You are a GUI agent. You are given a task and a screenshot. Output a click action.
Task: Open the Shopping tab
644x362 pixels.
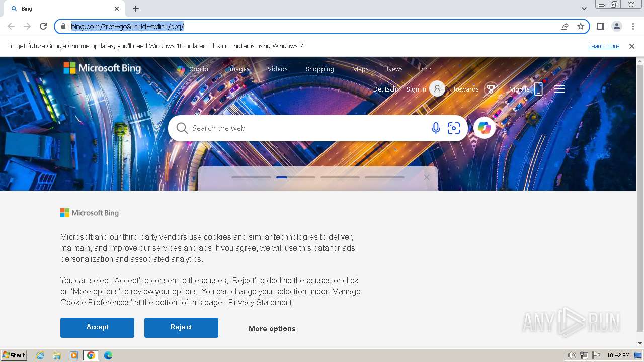tap(319, 69)
